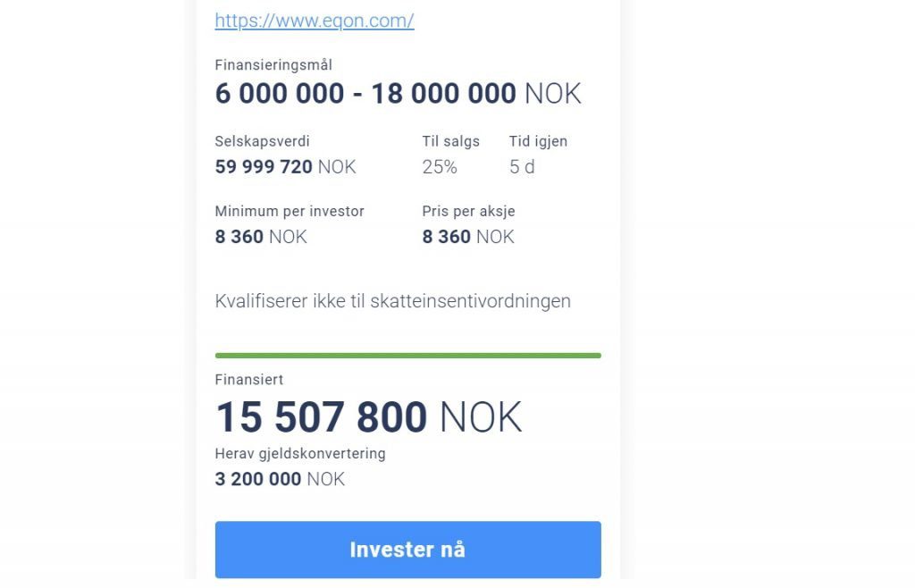Click the Finansiert label
Image resolution: width=915 pixels, height=588 pixels.
(249, 380)
